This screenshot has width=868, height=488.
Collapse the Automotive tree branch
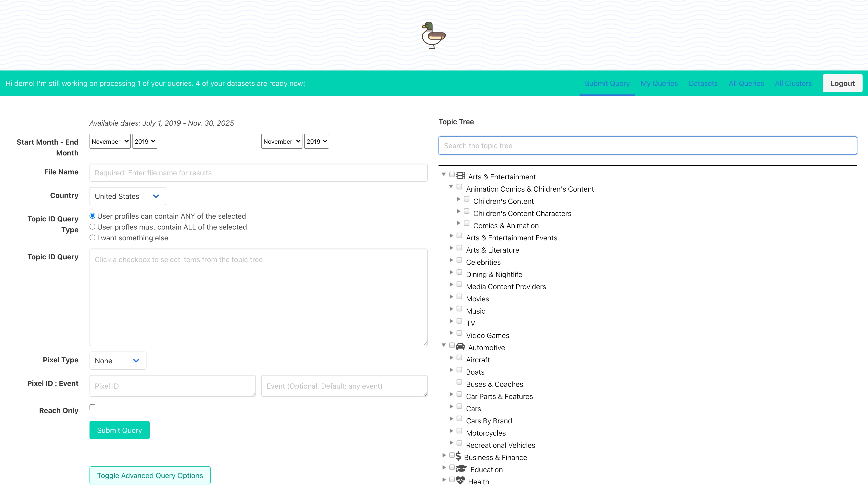(x=444, y=345)
